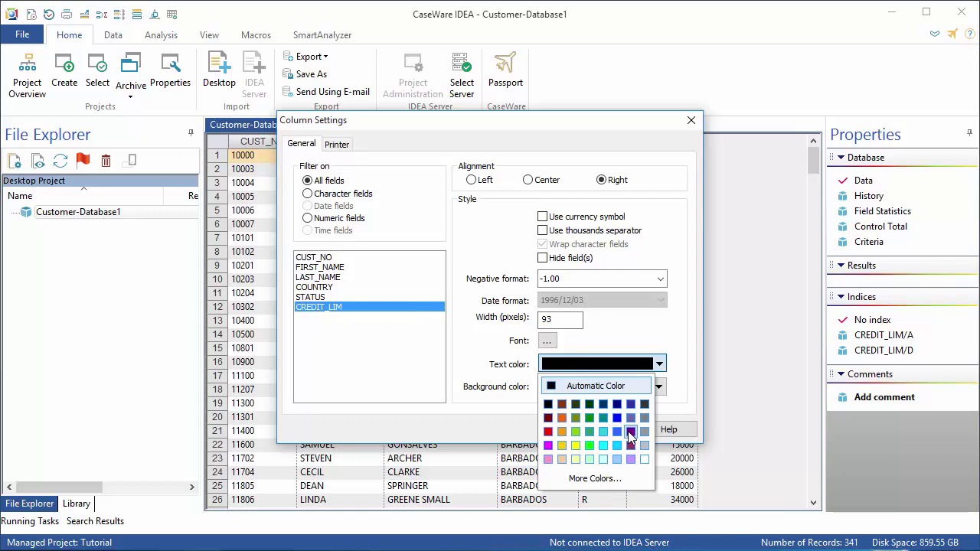Click the print icon in quick access toolbar

coord(67,15)
